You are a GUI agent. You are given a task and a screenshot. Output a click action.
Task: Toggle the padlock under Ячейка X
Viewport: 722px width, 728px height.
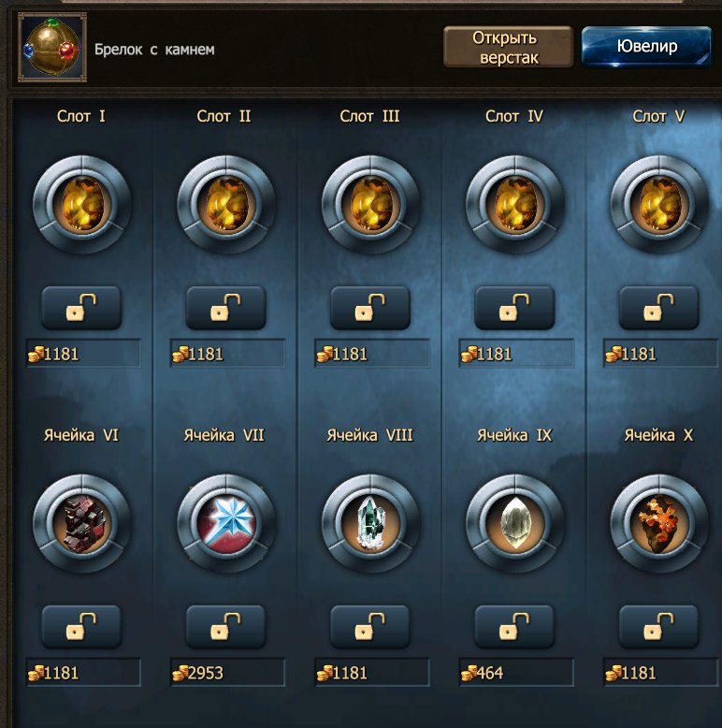[659, 627]
